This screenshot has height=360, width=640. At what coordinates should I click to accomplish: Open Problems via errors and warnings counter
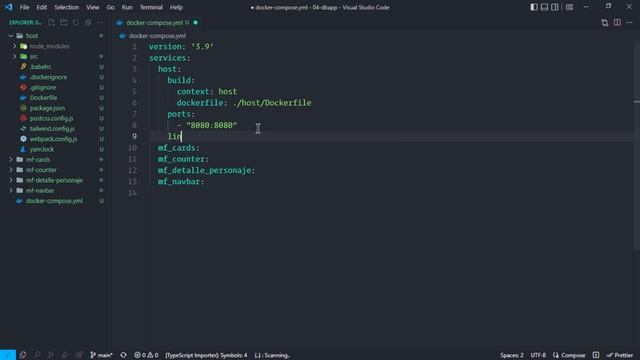(x=146, y=355)
